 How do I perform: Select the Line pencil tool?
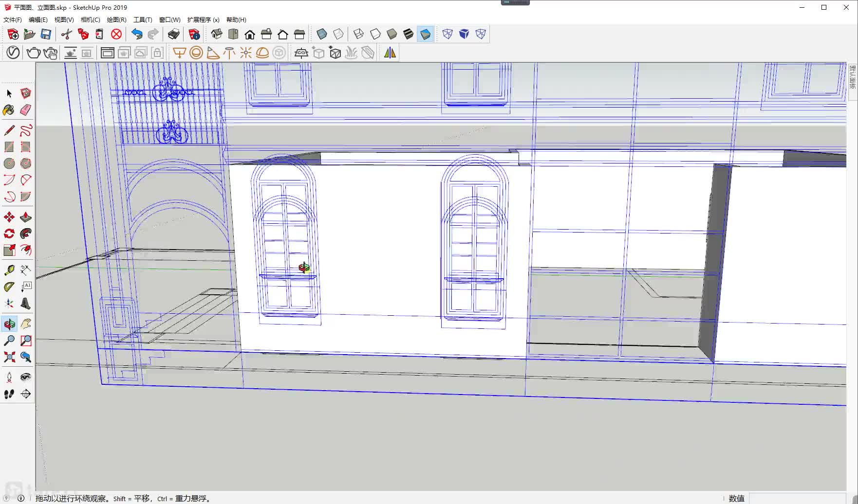[9, 130]
